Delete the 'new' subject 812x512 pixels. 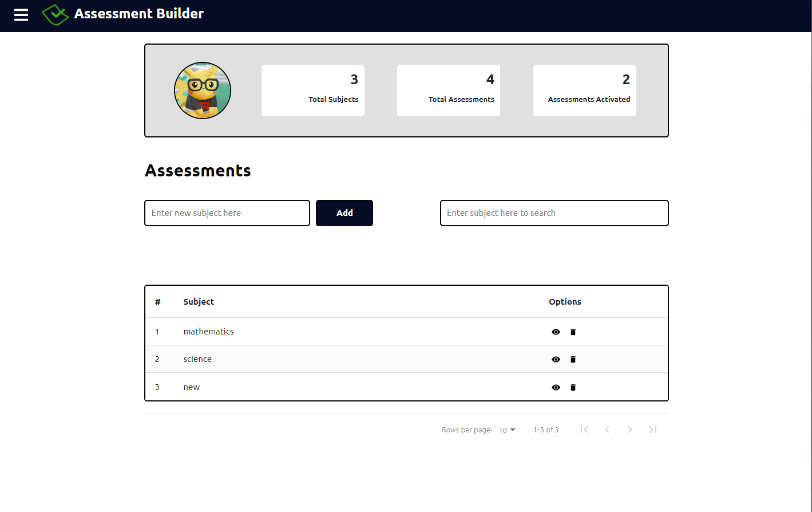pyautogui.click(x=573, y=388)
